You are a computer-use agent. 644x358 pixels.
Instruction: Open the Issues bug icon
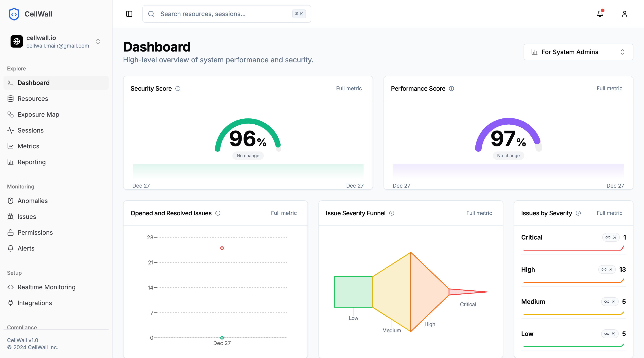coord(10,217)
